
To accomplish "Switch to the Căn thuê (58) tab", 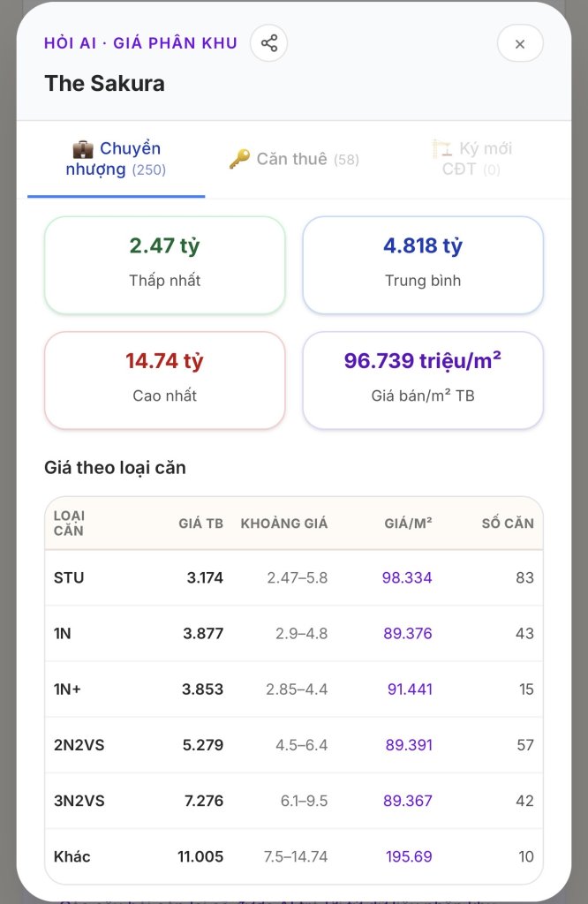I will (x=294, y=159).
